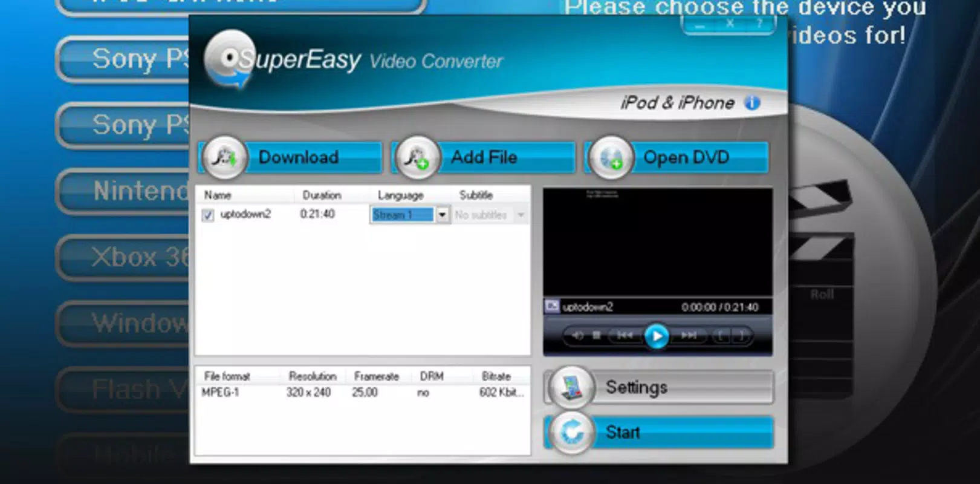Click the video preview screen

pyautogui.click(x=658, y=242)
